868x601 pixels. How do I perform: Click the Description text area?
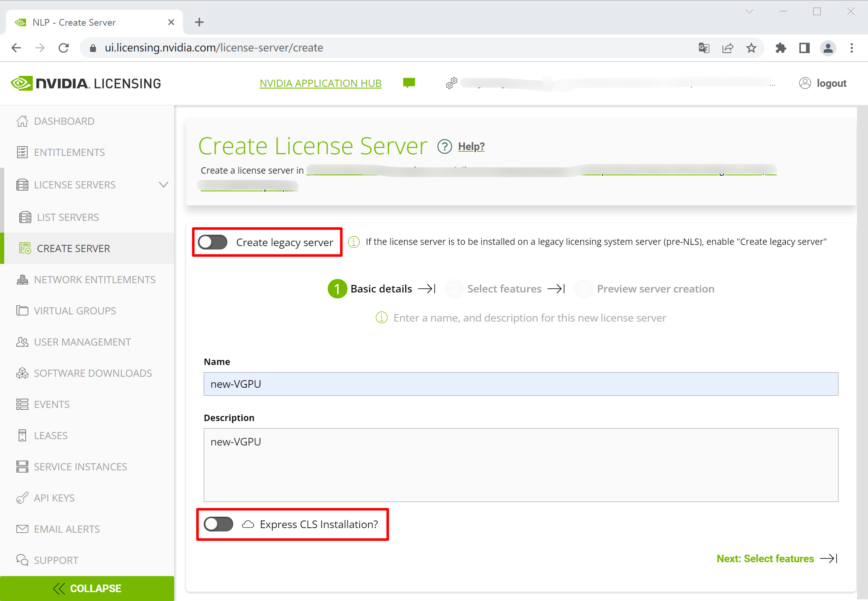(521, 465)
